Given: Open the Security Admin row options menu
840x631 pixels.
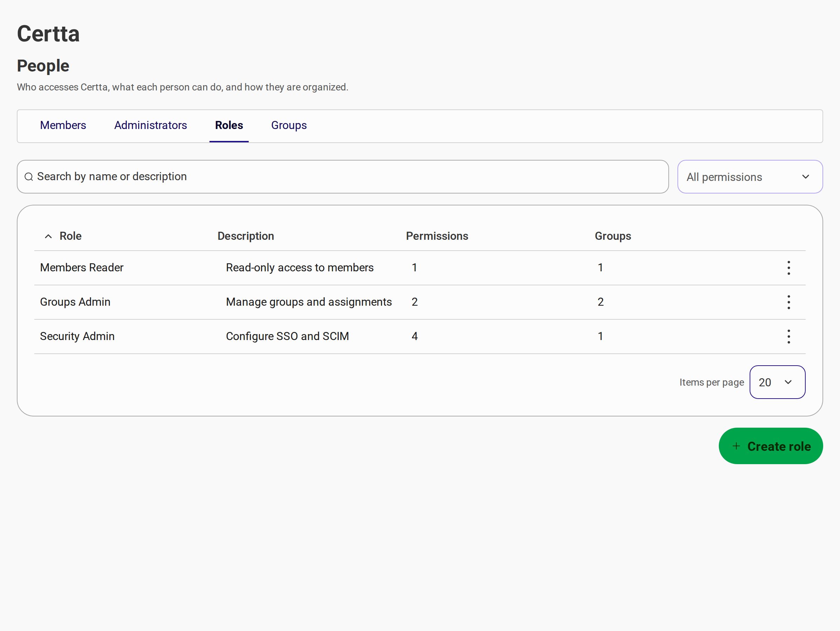Looking at the screenshot, I should tap(789, 337).
